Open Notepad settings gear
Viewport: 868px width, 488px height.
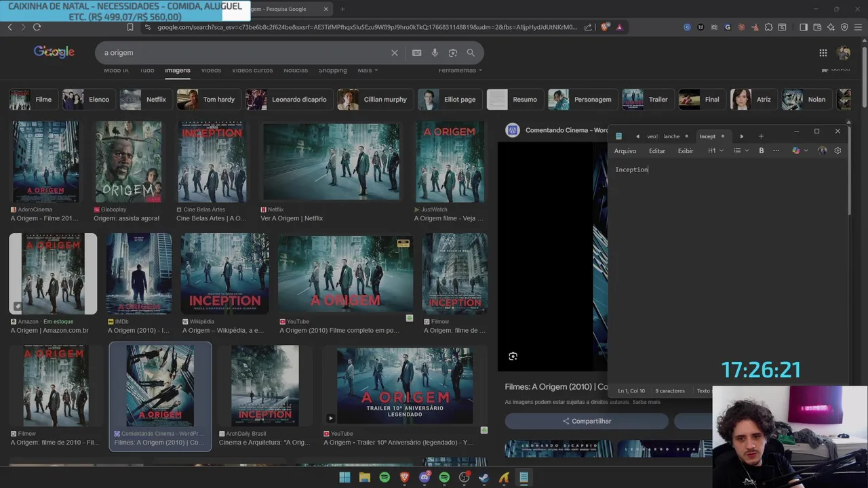(x=837, y=150)
